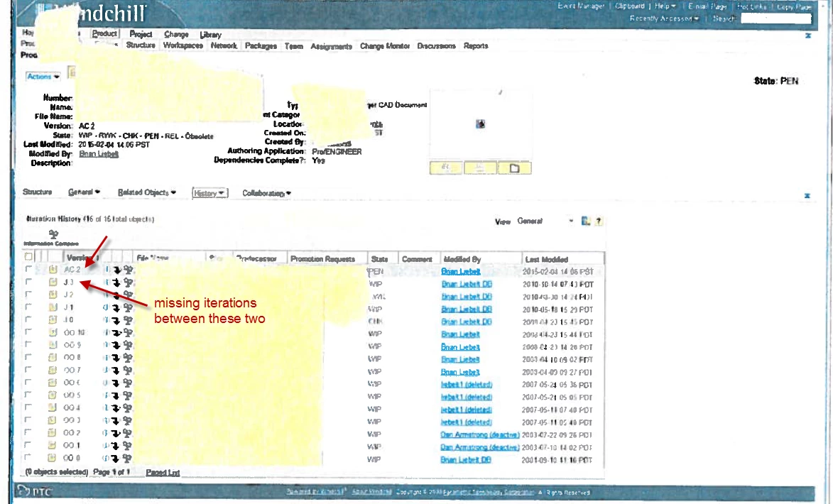Click the compare icon in row OO.7
Viewport: 833px width, 504px height.
pos(128,371)
